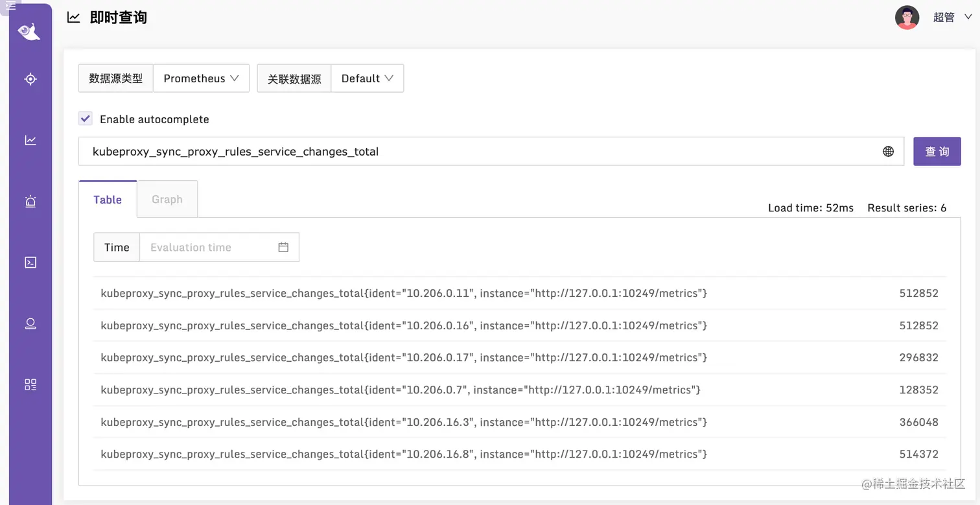
Task: Open the 超管 user account dropdown
Action: pyautogui.click(x=948, y=17)
